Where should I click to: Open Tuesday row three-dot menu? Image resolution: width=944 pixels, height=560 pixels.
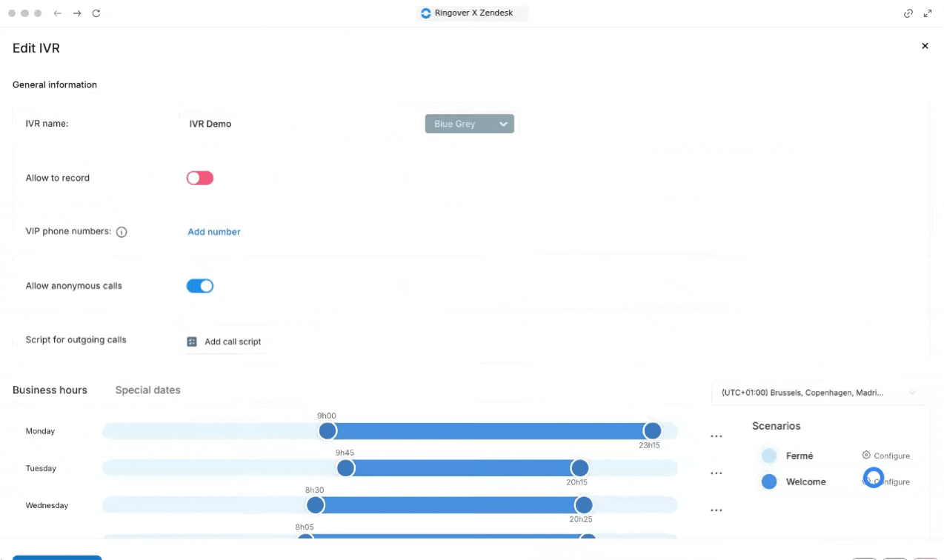(716, 473)
